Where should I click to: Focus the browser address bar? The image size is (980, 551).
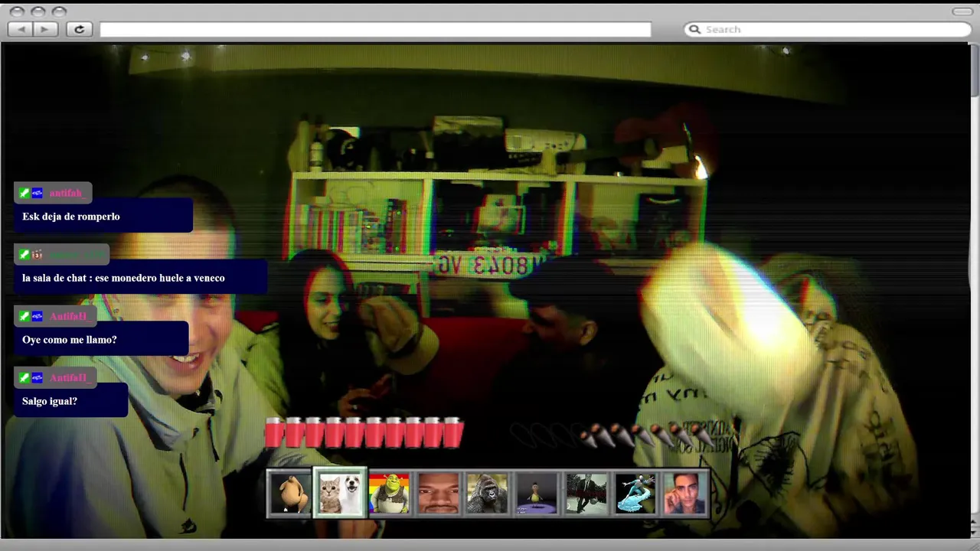click(375, 29)
